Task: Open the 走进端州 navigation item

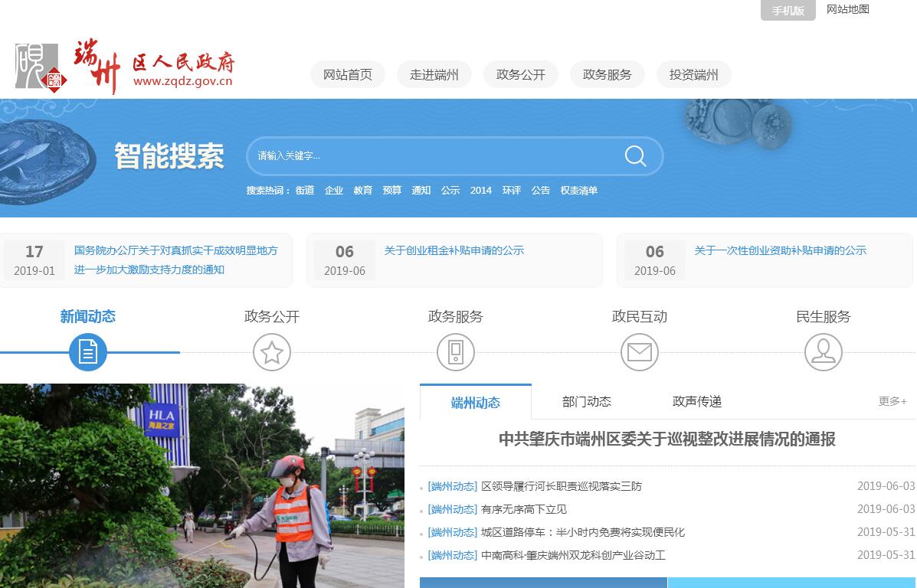Action: [434, 74]
